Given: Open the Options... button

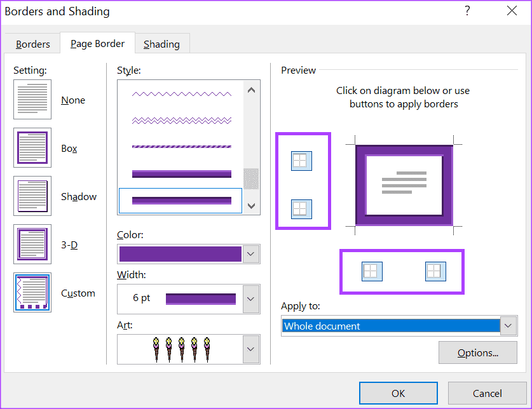Looking at the screenshot, I should (477, 352).
